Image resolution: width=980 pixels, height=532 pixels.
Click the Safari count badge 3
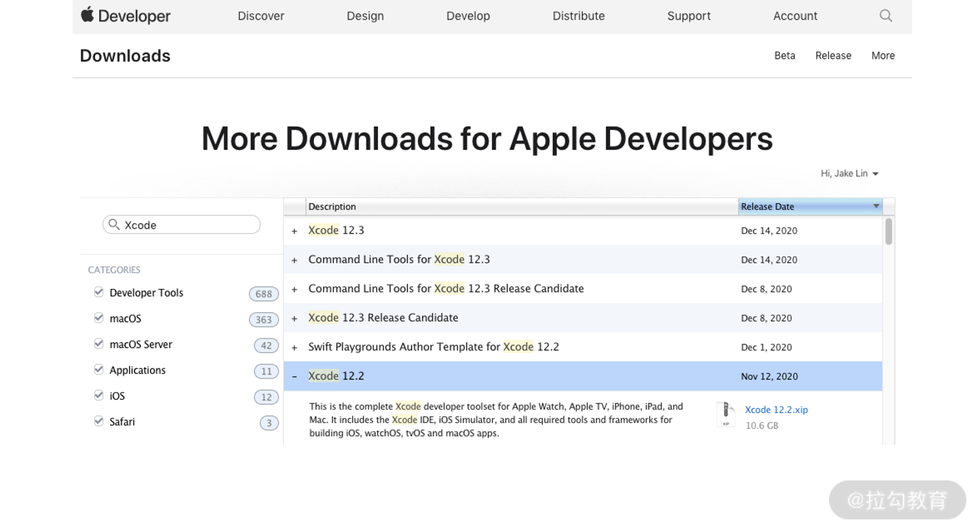pos(269,423)
